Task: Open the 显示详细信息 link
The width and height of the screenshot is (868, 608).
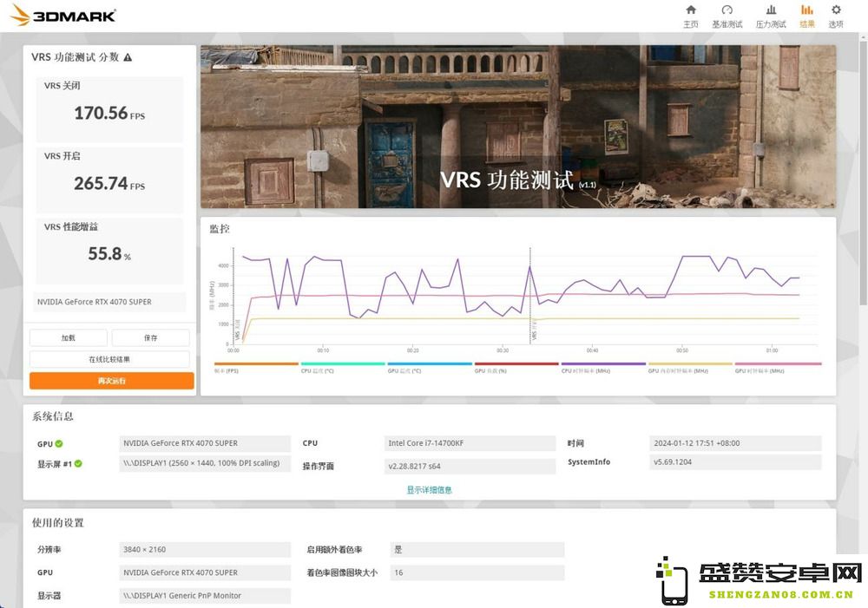Action: click(429, 489)
